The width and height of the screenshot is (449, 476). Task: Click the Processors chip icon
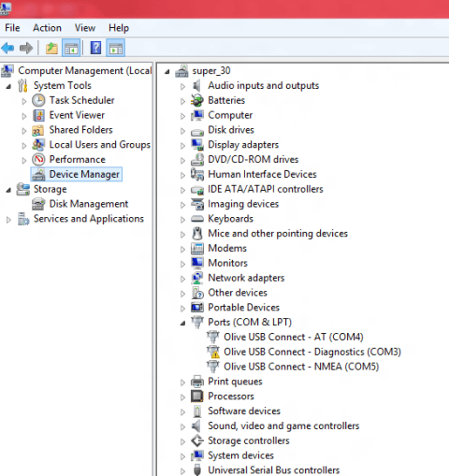tap(197, 397)
